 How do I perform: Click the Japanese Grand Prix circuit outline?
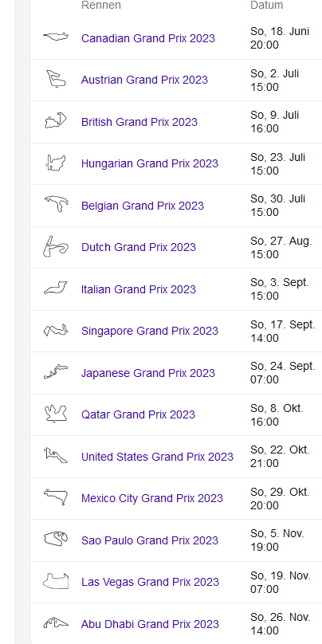point(56,371)
